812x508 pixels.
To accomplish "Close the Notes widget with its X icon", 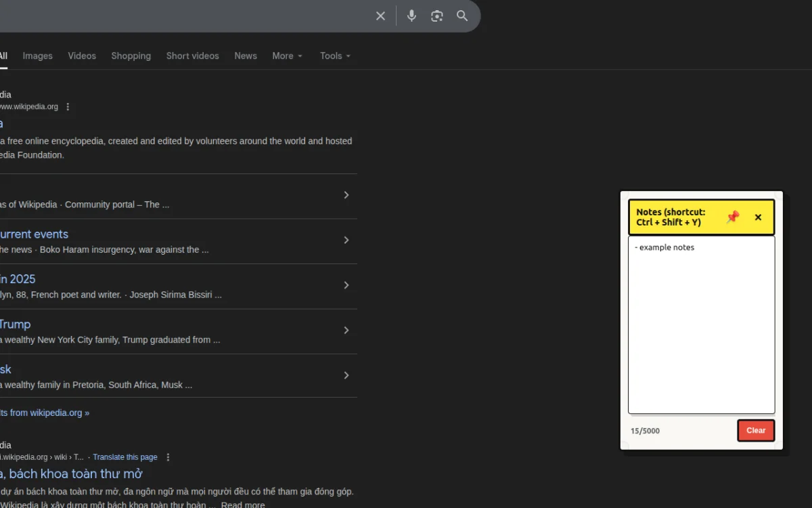I will coord(757,217).
